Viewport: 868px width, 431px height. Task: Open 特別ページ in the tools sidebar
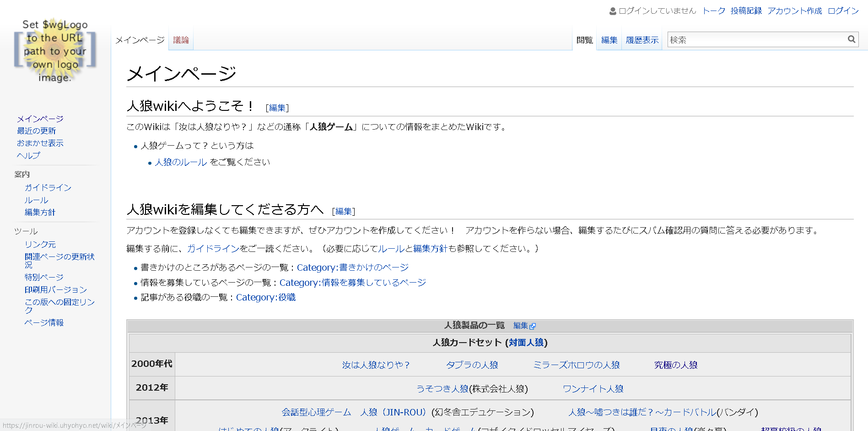click(44, 277)
